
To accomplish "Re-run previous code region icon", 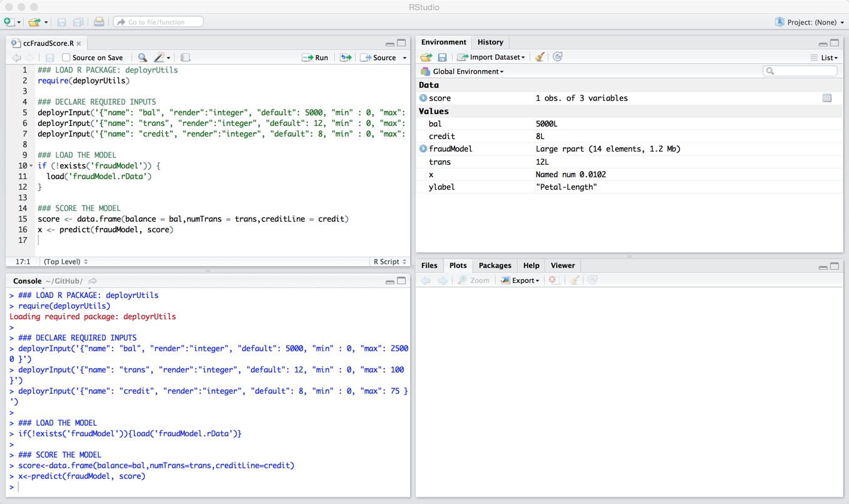I will point(346,58).
